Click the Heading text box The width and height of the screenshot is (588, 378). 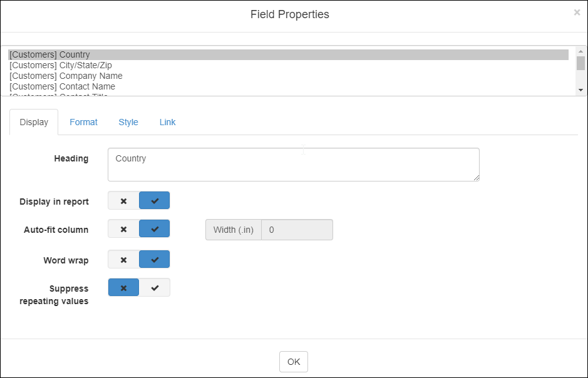click(x=293, y=165)
